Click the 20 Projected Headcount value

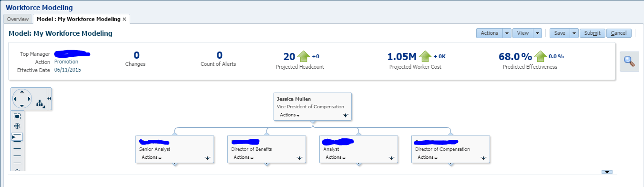289,56
